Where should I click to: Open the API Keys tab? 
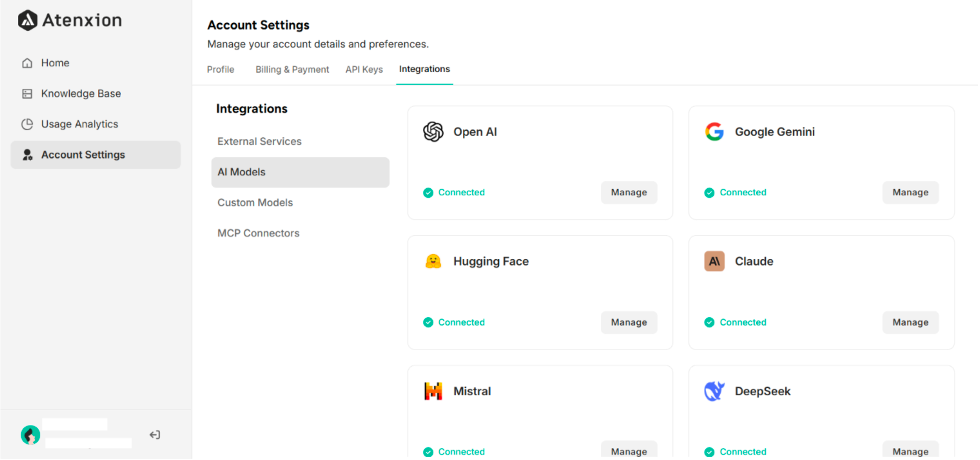point(364,69)
